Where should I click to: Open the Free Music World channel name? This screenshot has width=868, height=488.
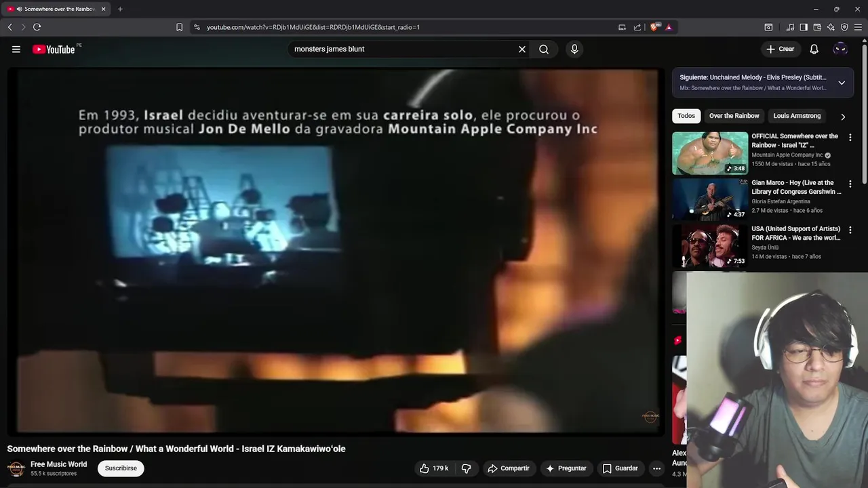pos(59,464)
